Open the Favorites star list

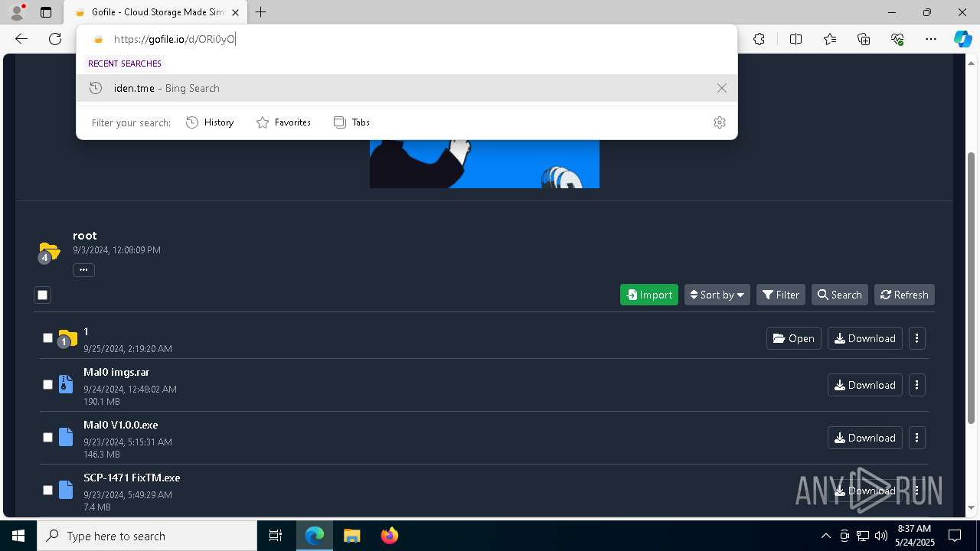pos(830,39)
